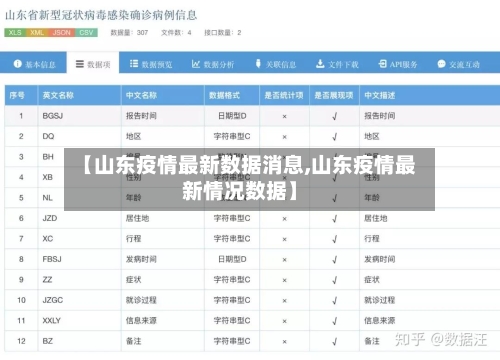Click 字符串型C in the DQ row
500x360 pixels.
point(232,136)
